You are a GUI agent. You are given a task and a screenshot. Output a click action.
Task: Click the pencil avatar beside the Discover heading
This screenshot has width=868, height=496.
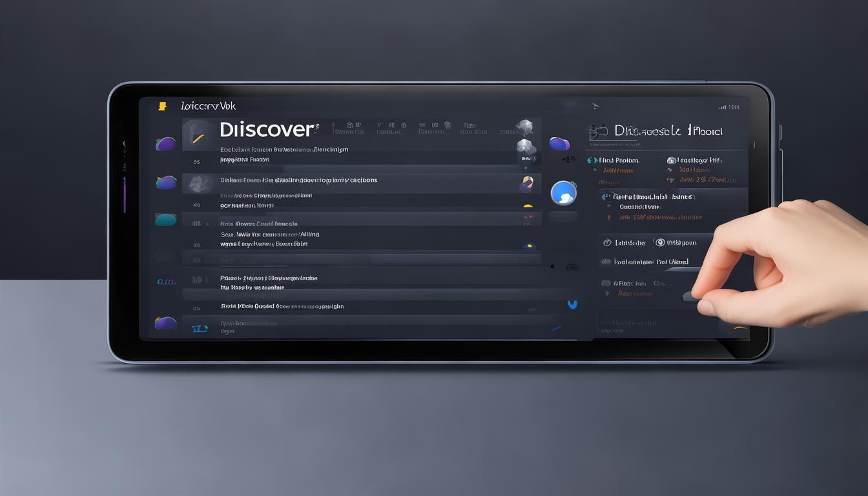(x=198, y=135)
